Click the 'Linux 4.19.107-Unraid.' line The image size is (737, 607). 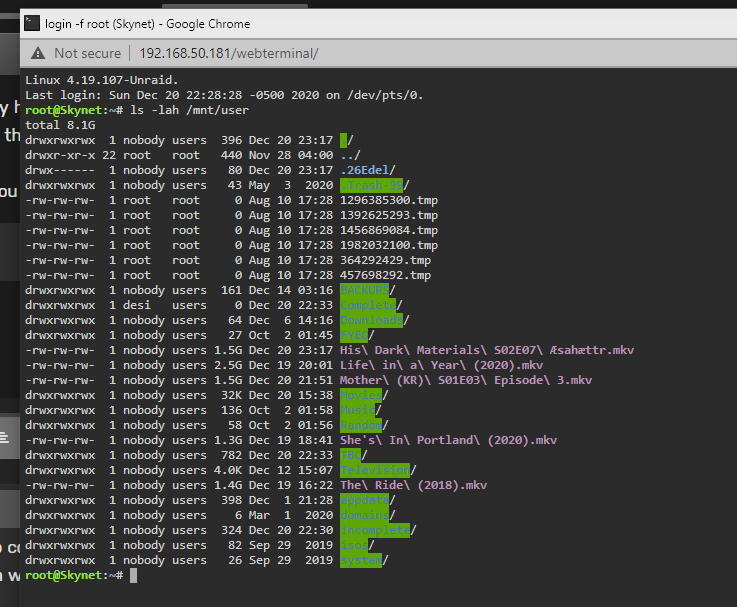point(102,80)
